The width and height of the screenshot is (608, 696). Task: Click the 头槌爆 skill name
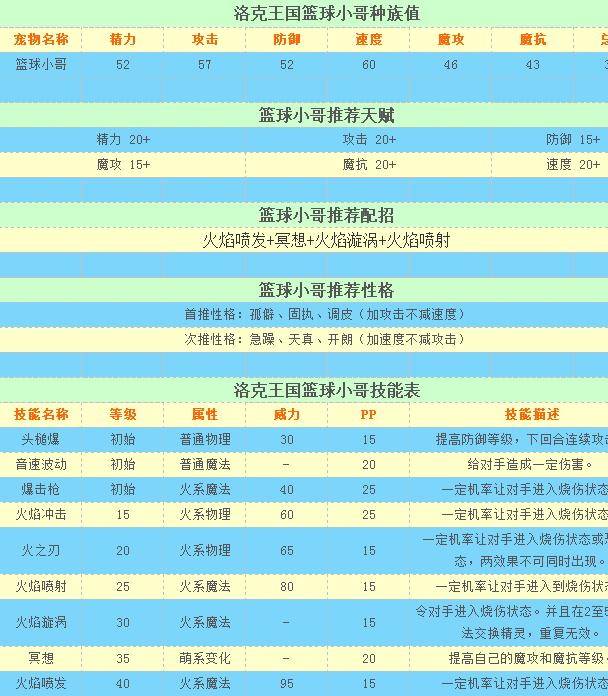(x=41, y=439)
